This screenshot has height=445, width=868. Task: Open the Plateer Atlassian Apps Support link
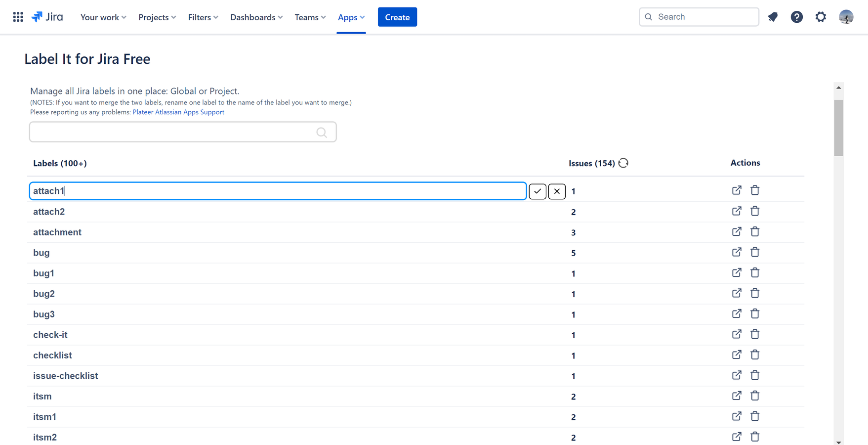pos(178,112)
